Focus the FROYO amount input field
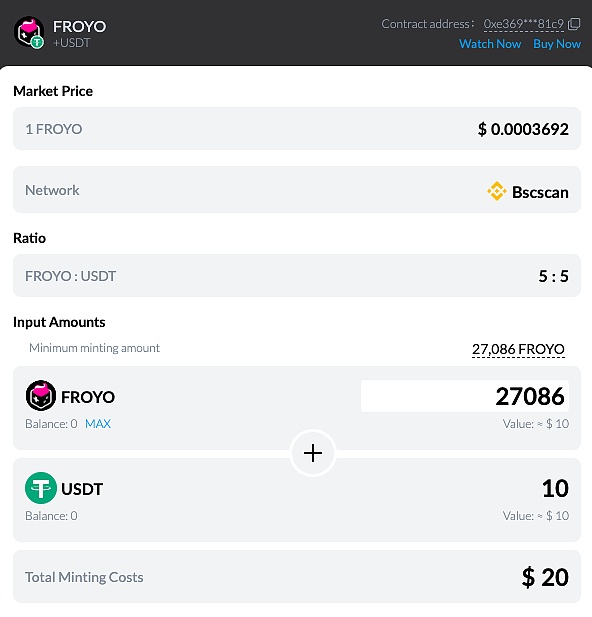Viewport: 592px width, 617px height. point(465,396)
